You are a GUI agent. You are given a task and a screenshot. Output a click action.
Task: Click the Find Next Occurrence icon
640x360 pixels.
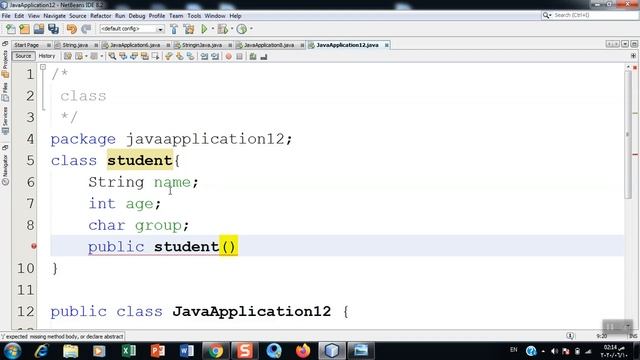click(x=134, y=56)
